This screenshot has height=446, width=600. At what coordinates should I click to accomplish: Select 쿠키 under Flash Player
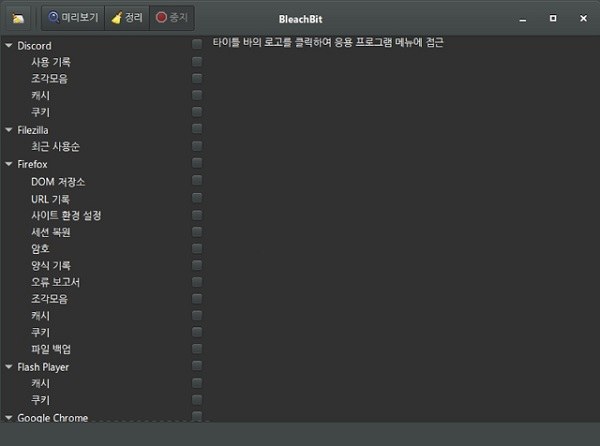pyautogui.click(x=41, y=400)
